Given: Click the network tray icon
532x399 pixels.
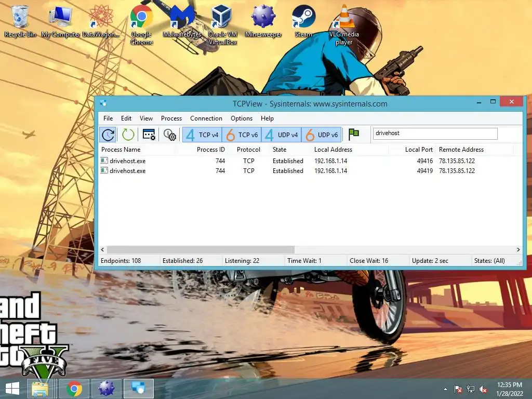Looking at the screenshot, I should (x=471, y=389).
